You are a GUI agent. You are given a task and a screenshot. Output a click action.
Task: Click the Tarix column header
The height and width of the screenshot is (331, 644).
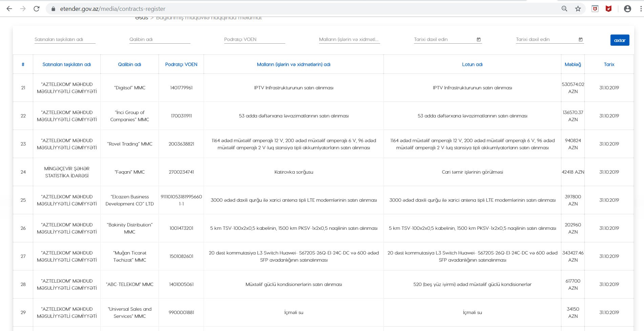(x=609, y=64)
